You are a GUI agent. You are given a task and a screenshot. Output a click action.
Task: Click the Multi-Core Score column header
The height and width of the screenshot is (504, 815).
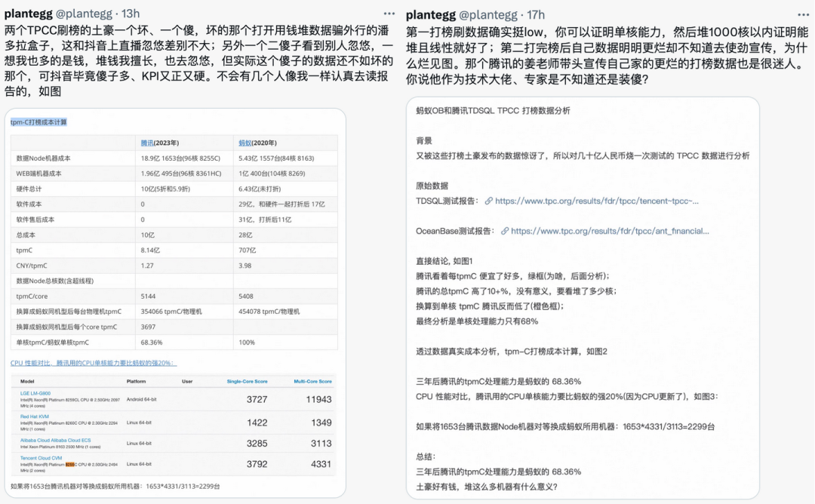312,381
